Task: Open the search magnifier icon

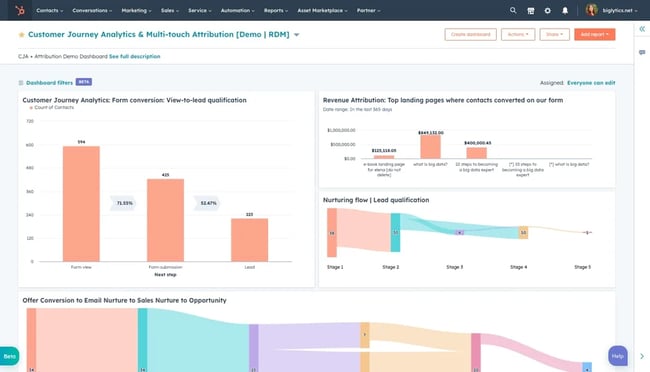Action: 513,10
